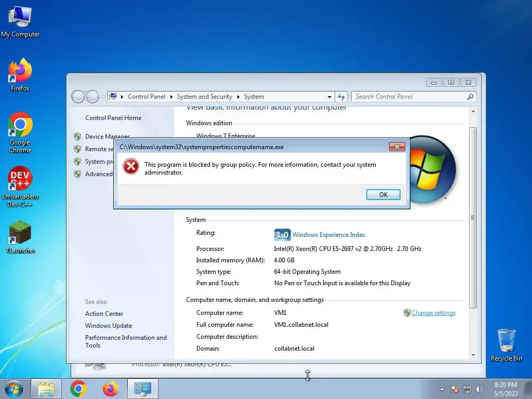Open the volume speaker tray icon
The width and height of the screenshot is (532, 399).
tap(479, 389)
